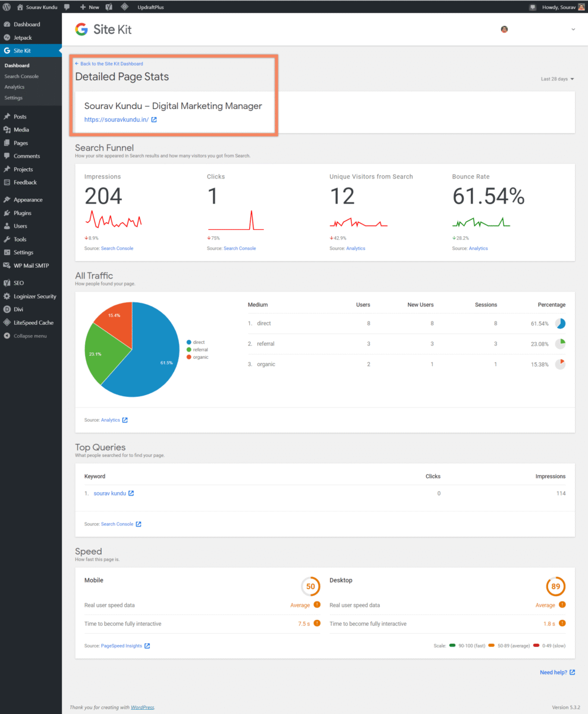The height and width of the screenshot is (714, 588).
Task: Click the comments bubble icon in admin bar
Action: (x=68, y=7)
